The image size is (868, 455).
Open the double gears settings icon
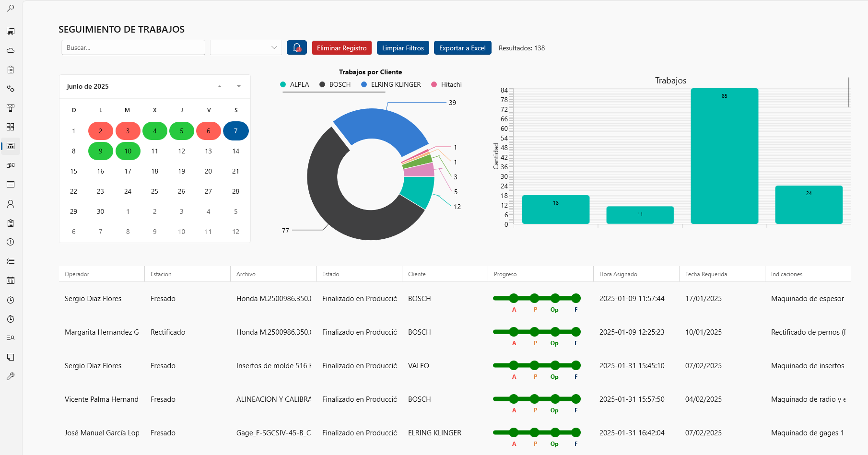click(x=11, y=89)
